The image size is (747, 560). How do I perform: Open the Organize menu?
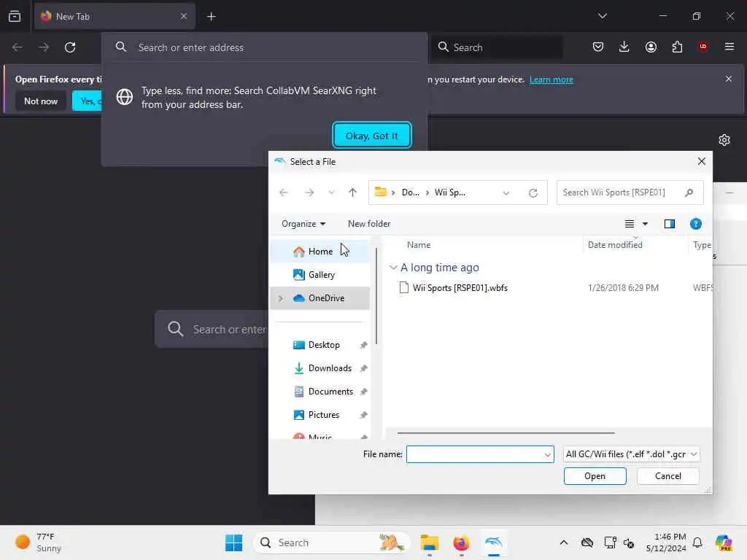pos(303,224)
